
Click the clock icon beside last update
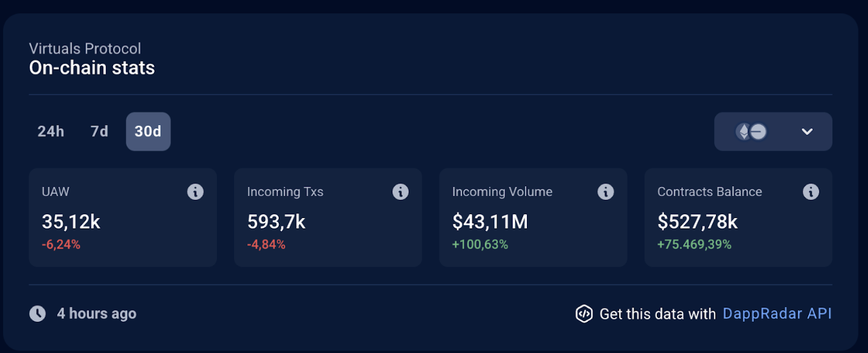click(38, 313)
